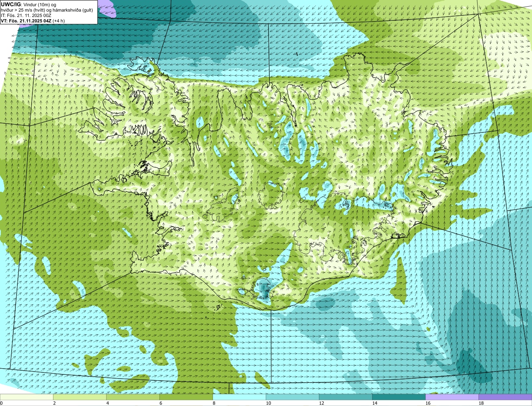Screen dimensions: 532x406
Task: Click the 8–10 m/s light cyan legend swatch
Action: pos(239,397)
